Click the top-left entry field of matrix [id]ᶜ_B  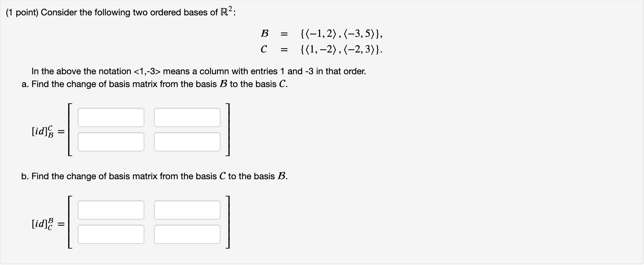pyautogui.click(x=111, y=117)
